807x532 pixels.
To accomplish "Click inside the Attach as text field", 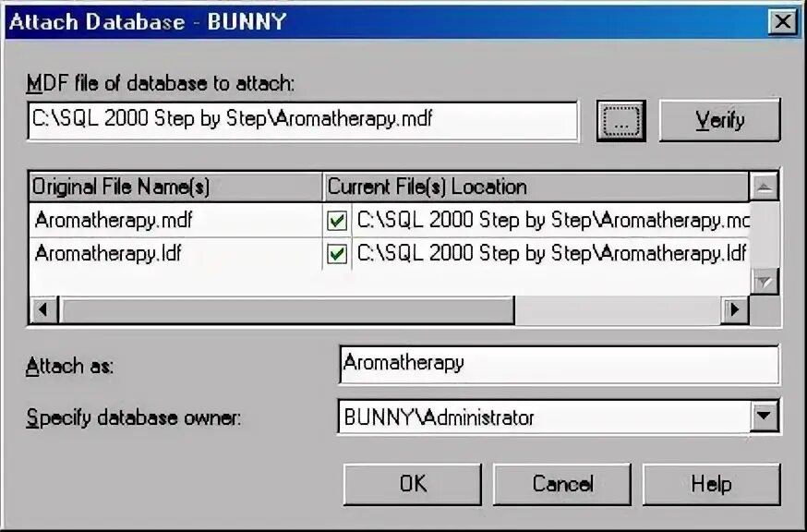I will (x=554, y=364).
